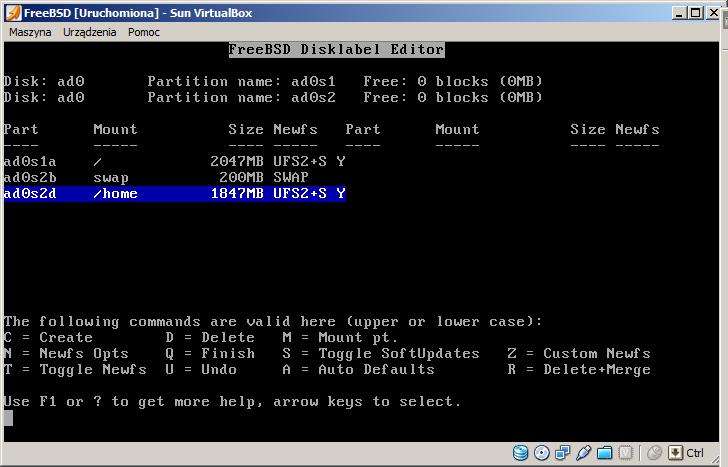Viewport: 728px width, 467px height.
Task: Open the Urządzenia menu
Action: pos(90,32)
